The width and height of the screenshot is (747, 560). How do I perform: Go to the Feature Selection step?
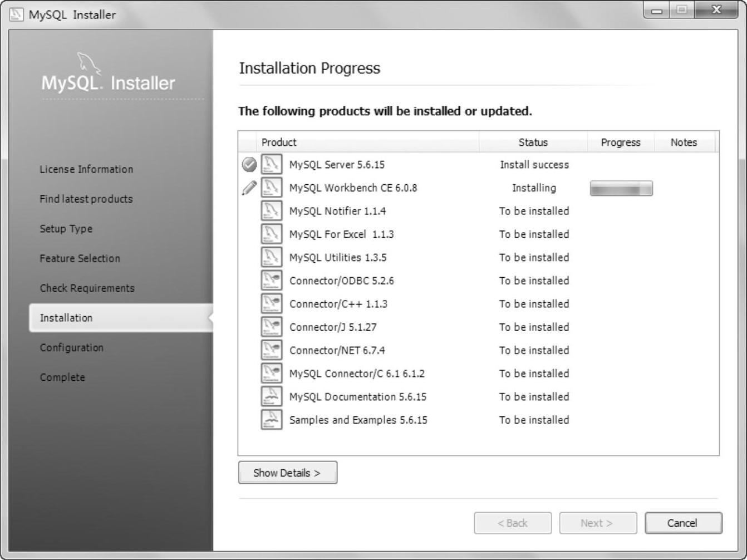(x=80, y=258)
